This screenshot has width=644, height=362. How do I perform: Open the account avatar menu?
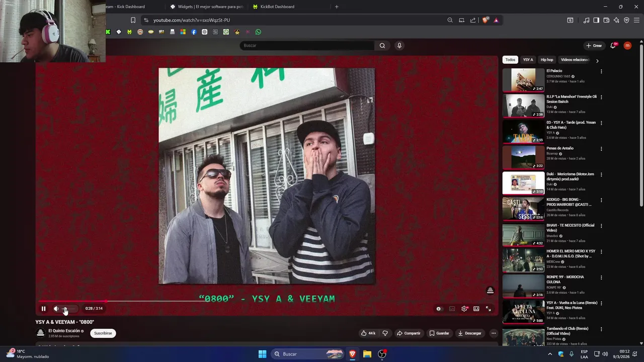627,46
